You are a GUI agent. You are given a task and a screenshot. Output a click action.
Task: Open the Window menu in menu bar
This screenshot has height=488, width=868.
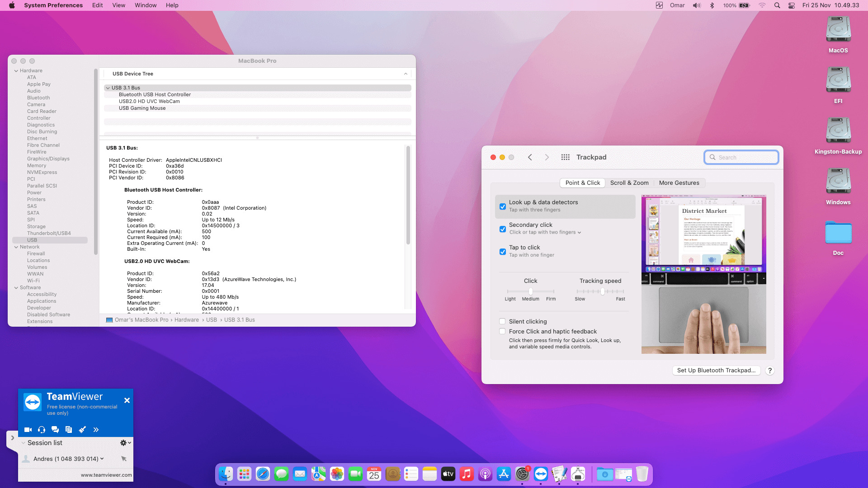point(146,5)
